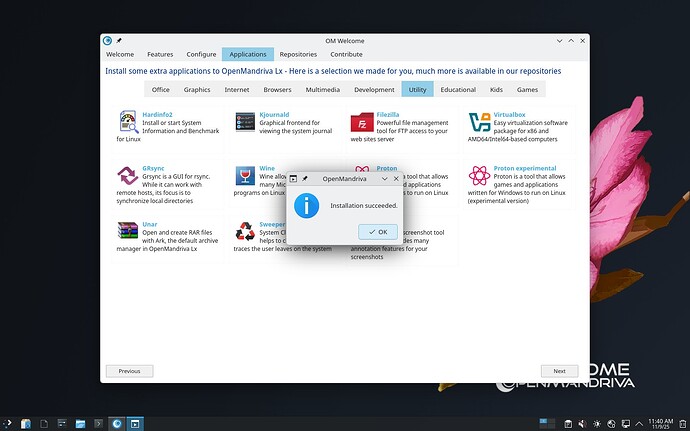Image resolution: width=690 pixels, height=431 pixels.
Task: Click the Hardinfo2 application icon
Action: tap(128, 122)
